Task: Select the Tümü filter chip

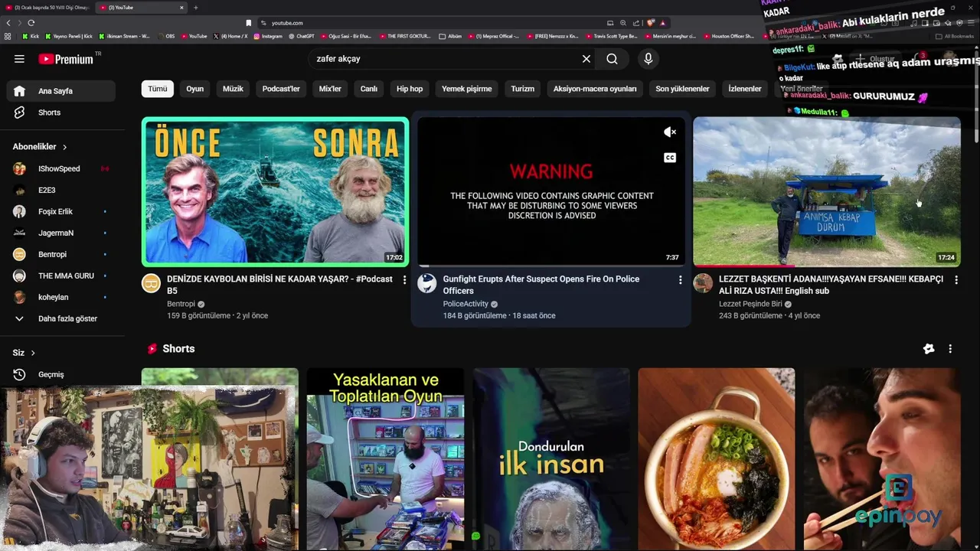Action: [x=158, y=89]
